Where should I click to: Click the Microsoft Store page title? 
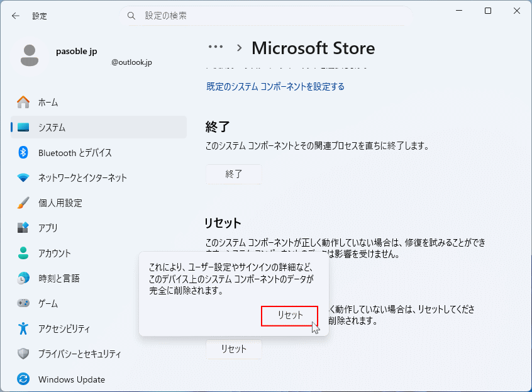313,48
